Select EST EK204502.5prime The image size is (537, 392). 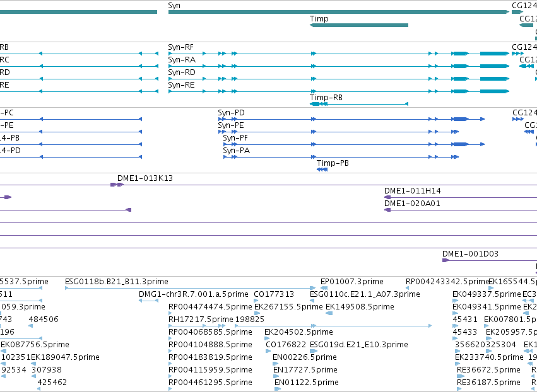tap(298, 332)
